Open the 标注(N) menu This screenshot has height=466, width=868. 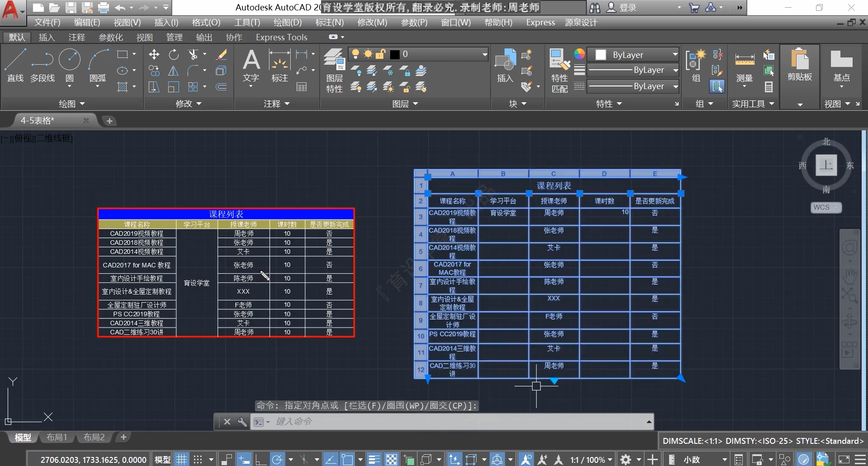pos(329,23)
